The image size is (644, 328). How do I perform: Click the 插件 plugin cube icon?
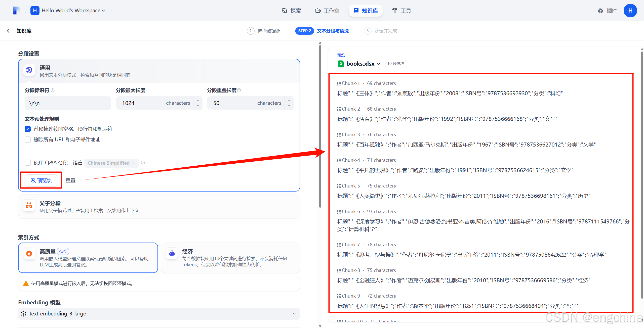600,11
